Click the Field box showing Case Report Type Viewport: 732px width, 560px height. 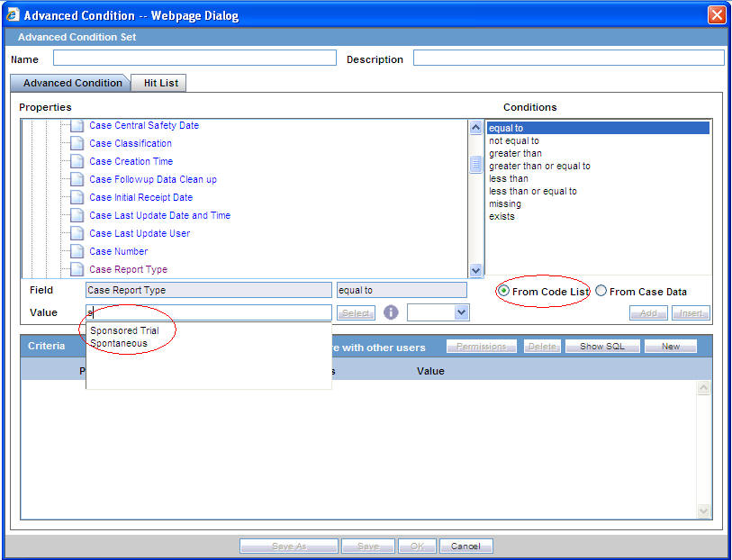(x=209, y=290)
